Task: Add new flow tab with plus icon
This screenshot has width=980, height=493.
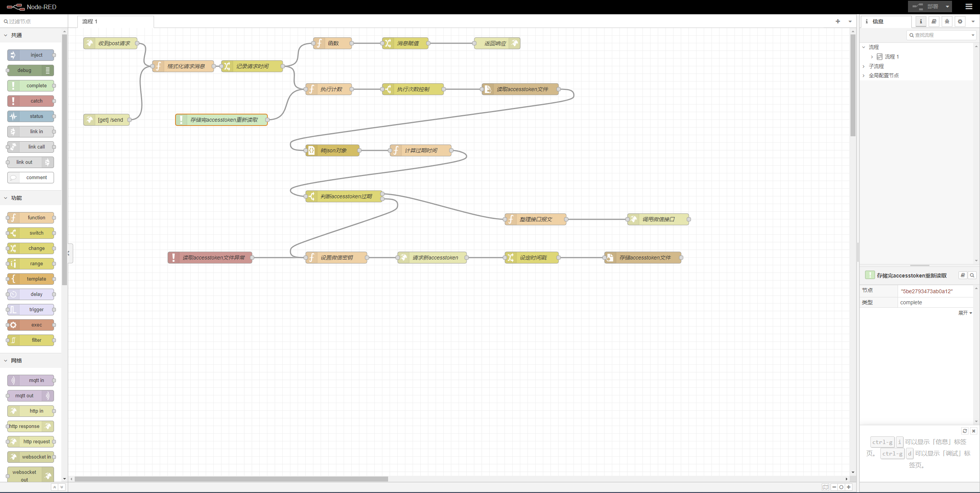Action: (838, 21)
